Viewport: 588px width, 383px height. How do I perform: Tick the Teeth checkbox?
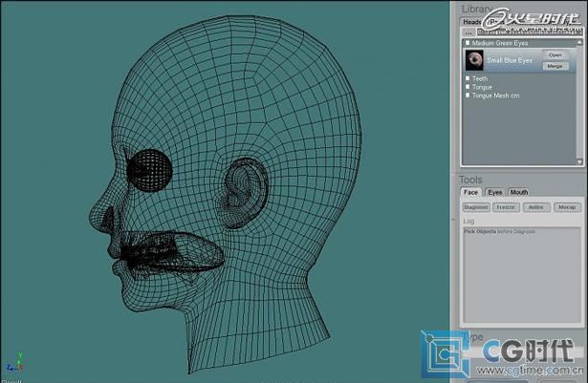468,78
